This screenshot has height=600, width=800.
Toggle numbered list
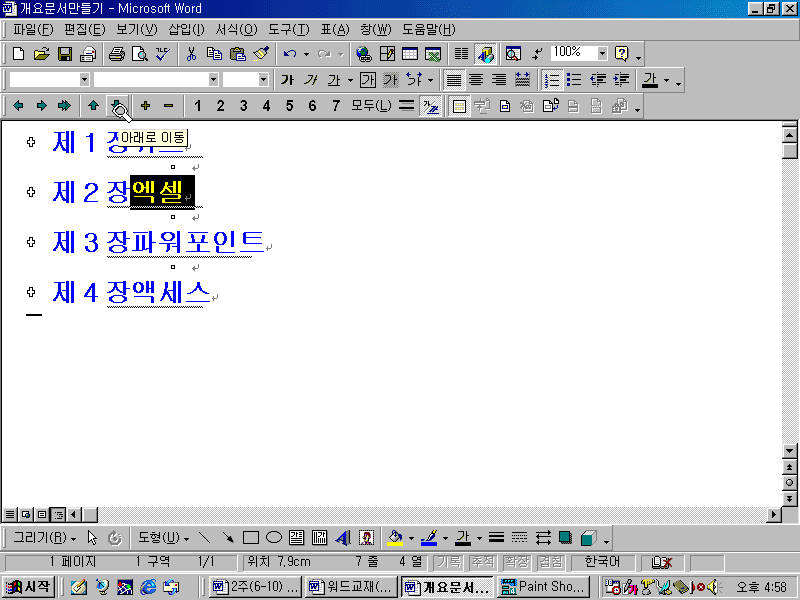(x=552, y=80)
